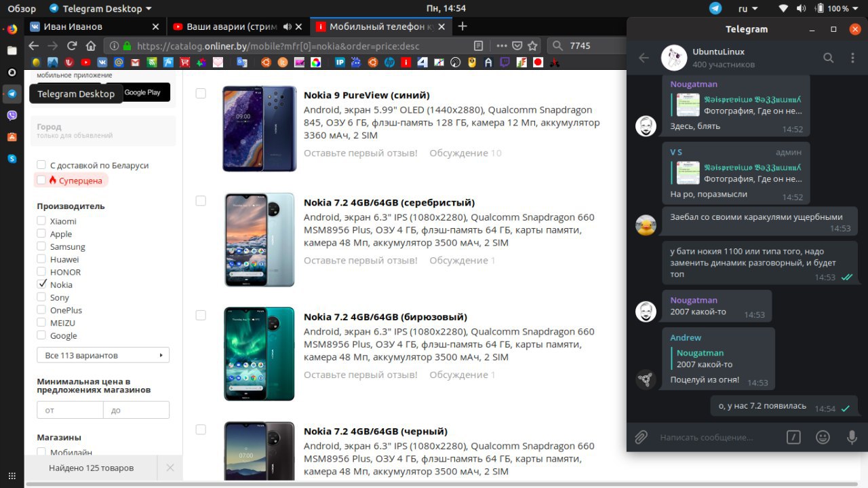Screen dimensions: 868x488
Task: Open the Twitch bookmark in bookmarks bar
Action: [505, 62]
